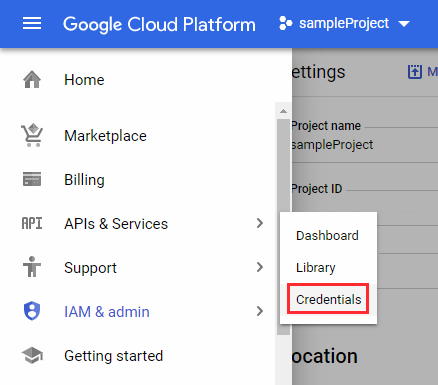438x385 pixels.
Task: Expand the APIs & Services submenu chevron
Action: (260, 223)
